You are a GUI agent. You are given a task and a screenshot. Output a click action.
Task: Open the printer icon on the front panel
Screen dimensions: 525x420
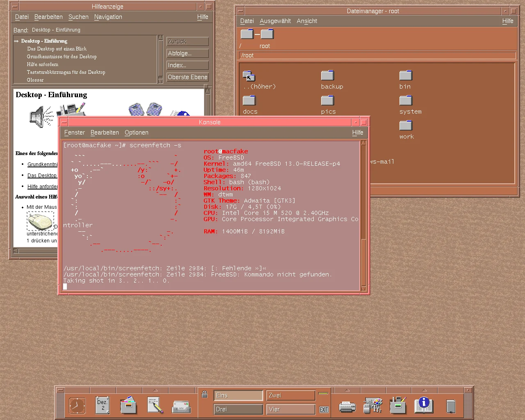[x=347, y=407]
